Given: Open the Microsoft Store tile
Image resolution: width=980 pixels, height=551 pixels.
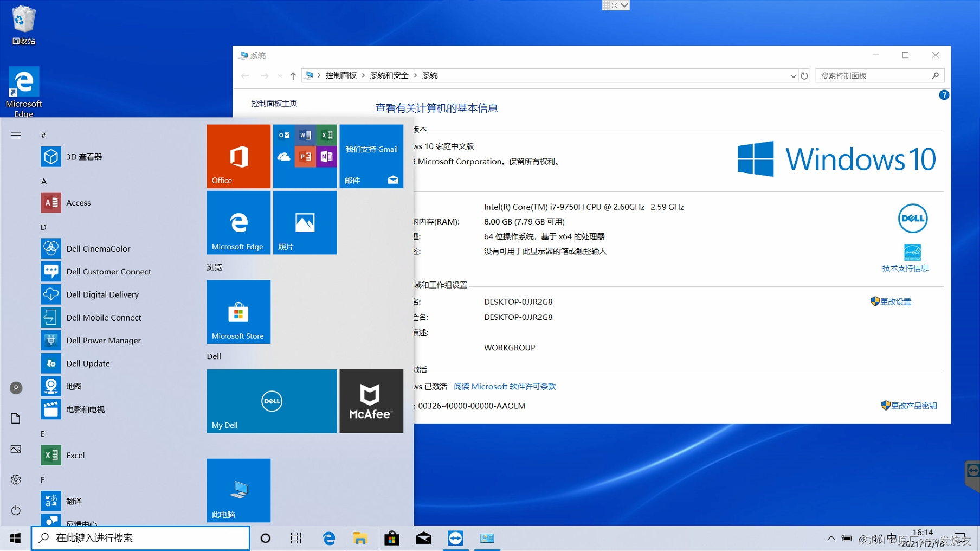Looking at the screenshot, I should [238, 312].
